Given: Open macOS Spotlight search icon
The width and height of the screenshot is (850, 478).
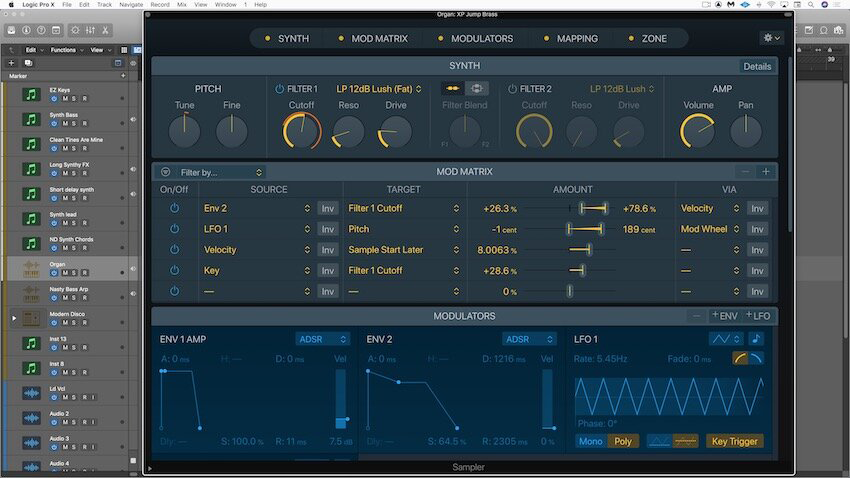Looking at the screenshot, I should click(x=811, y=4).
